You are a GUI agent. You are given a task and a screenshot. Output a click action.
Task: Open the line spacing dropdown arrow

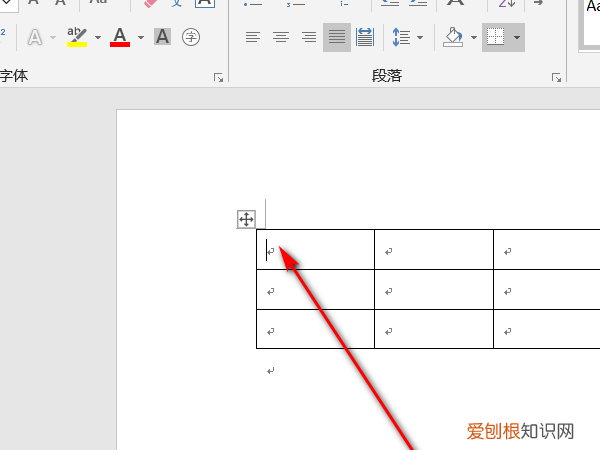(420, 38)
